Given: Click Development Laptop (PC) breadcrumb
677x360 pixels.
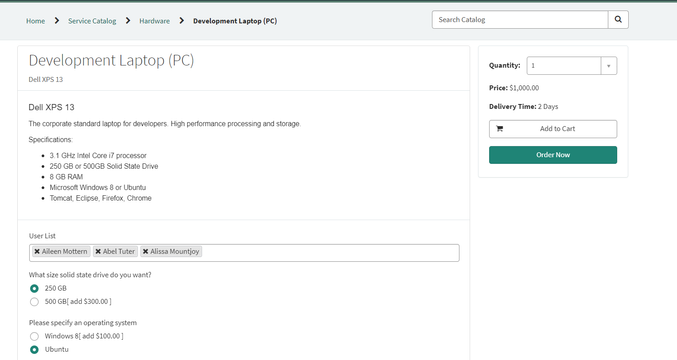Looking at the screenshot, I should (x=235, y=21).
